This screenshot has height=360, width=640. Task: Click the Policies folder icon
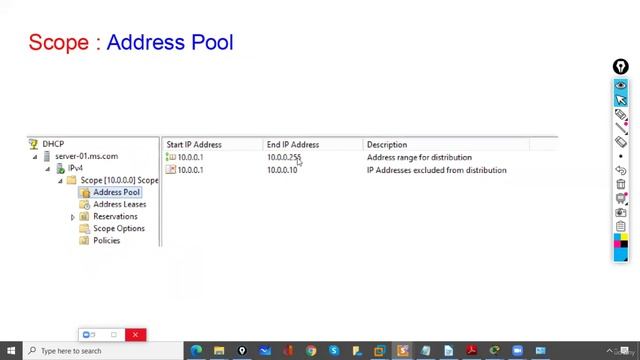[x=84, y=240]
